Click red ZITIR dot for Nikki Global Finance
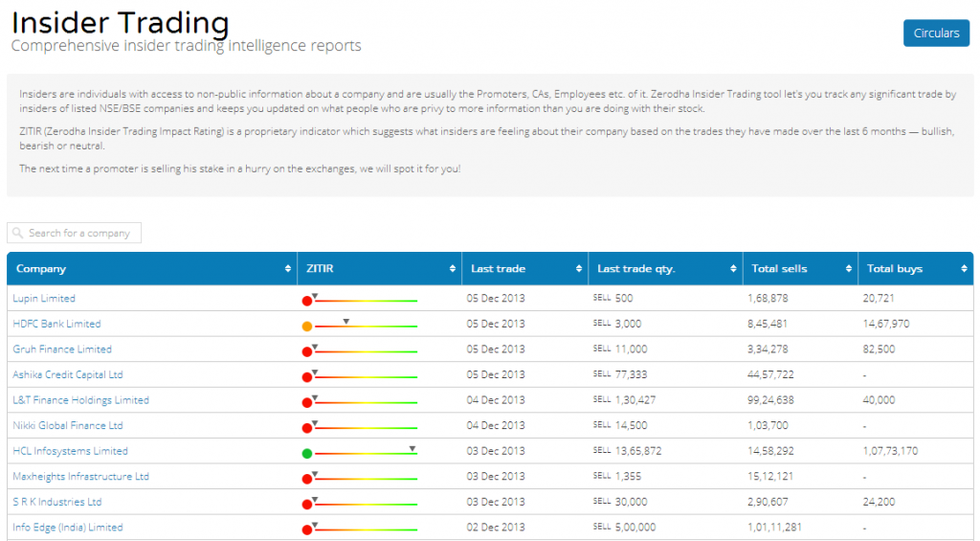 click(307, 428)
